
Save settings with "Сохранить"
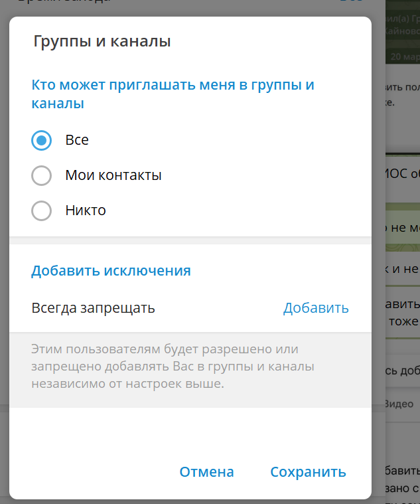click(308, 472)
